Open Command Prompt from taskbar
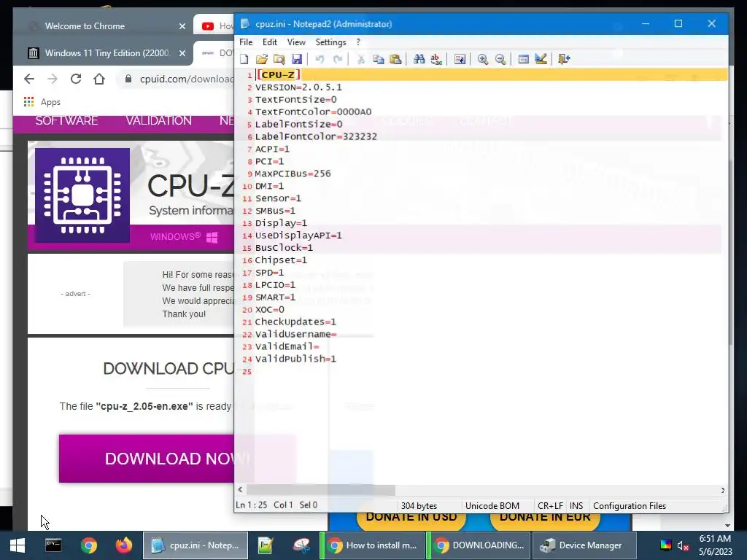This screenshot has height=560, width=747. click(x=53, y=545)
